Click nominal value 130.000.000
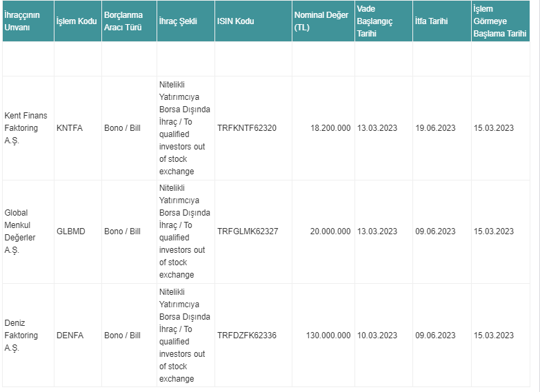This screenshot has width=540, height=392. pos(328,336)
